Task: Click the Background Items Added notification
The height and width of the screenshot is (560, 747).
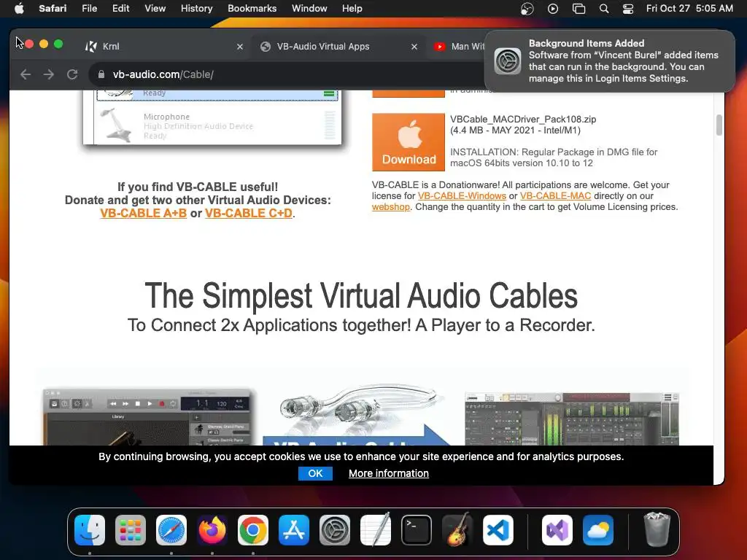Action: pos(609,61)
